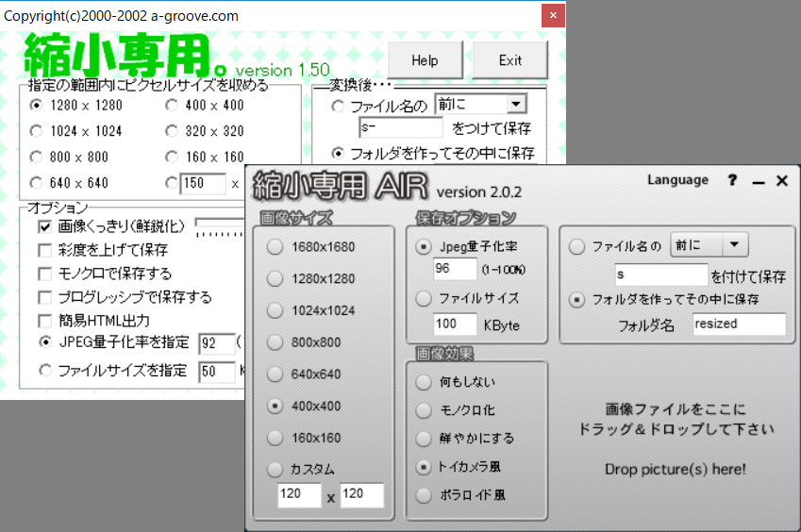Click the Exit button

tap(510, 60)
